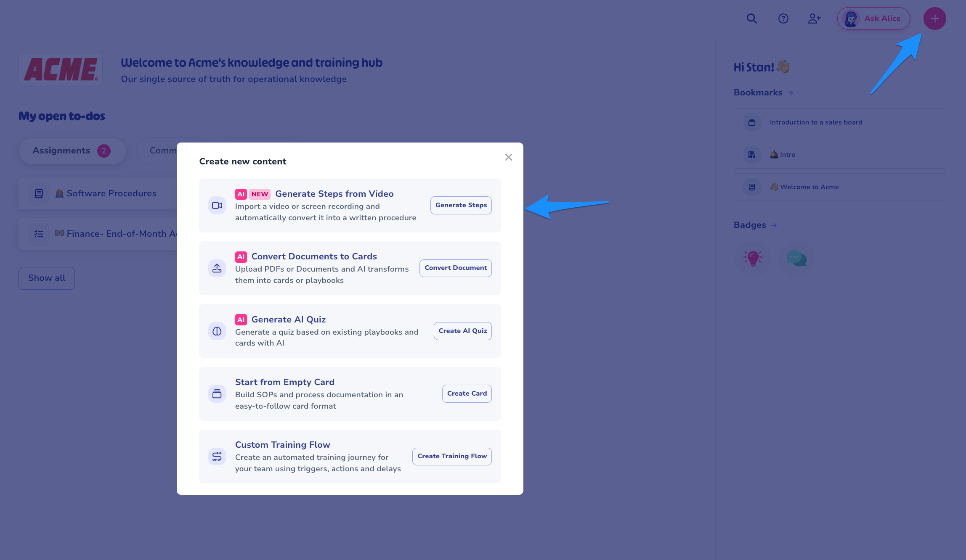
Task: Click the video camera icon
Action: coord(217,206)
